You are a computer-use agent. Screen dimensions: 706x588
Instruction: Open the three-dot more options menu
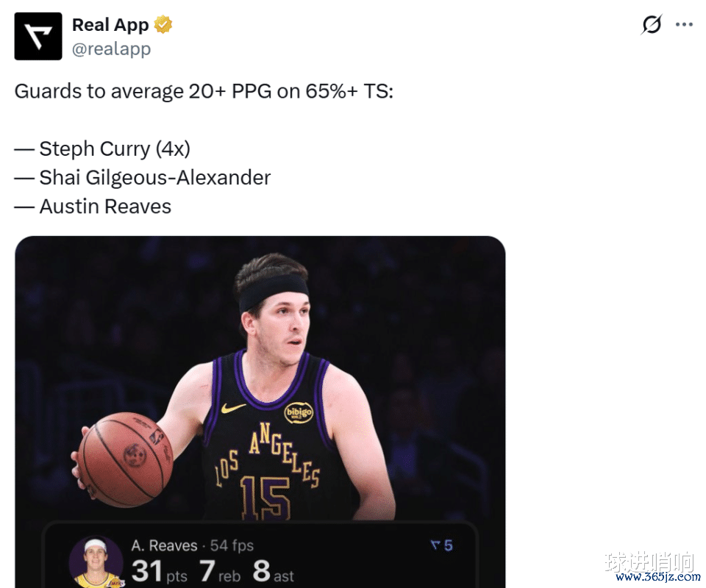pos(684,24)
